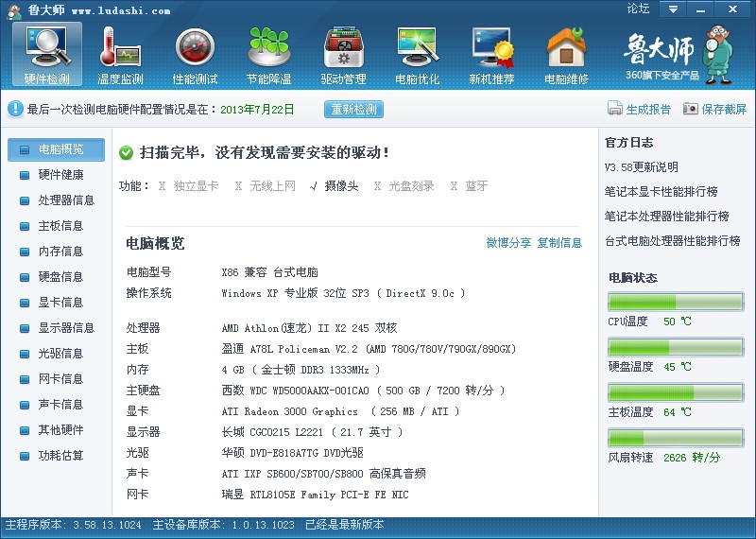Click the small 鲁大师 title bar icon
756x539 pixels.
(x=14, y=11)
